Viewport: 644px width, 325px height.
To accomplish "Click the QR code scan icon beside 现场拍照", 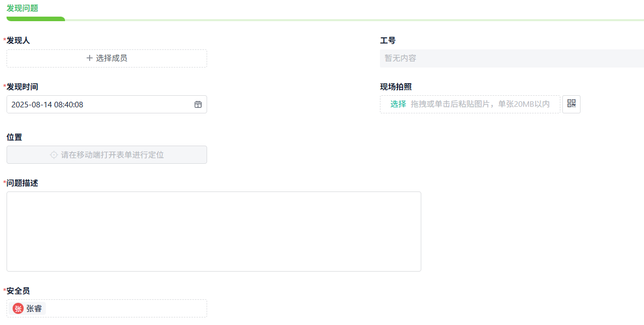I will coord(571,104).
